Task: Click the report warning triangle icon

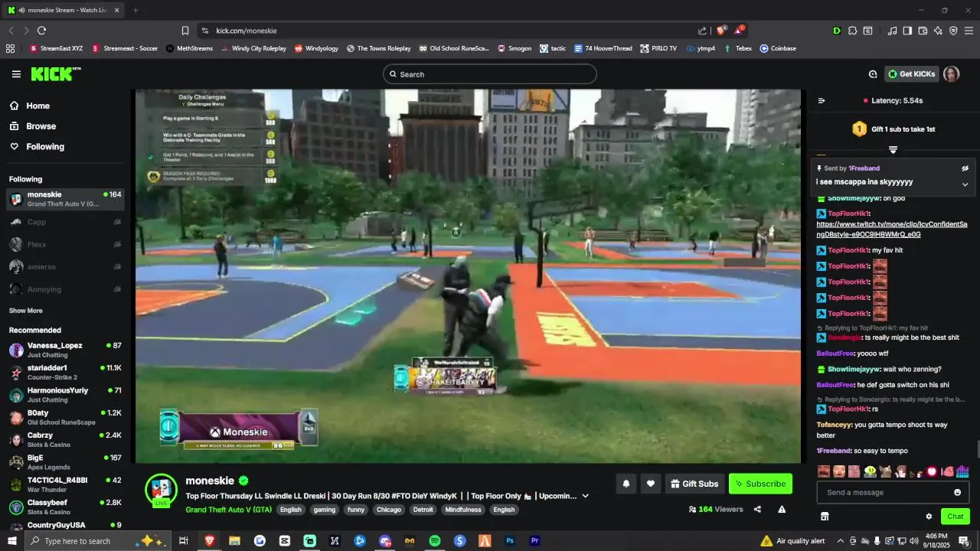Action: click(782, 509)
